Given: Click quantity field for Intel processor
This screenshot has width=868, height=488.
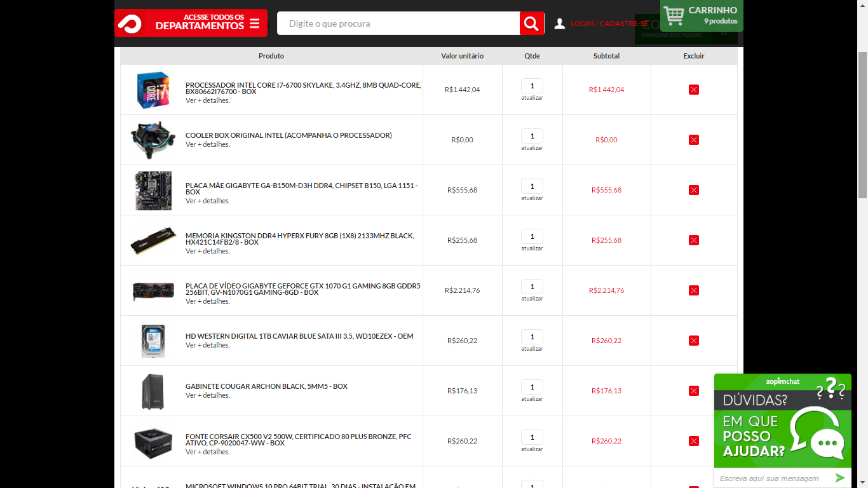Looking at the screenshot, I should (x=532, y=86).
